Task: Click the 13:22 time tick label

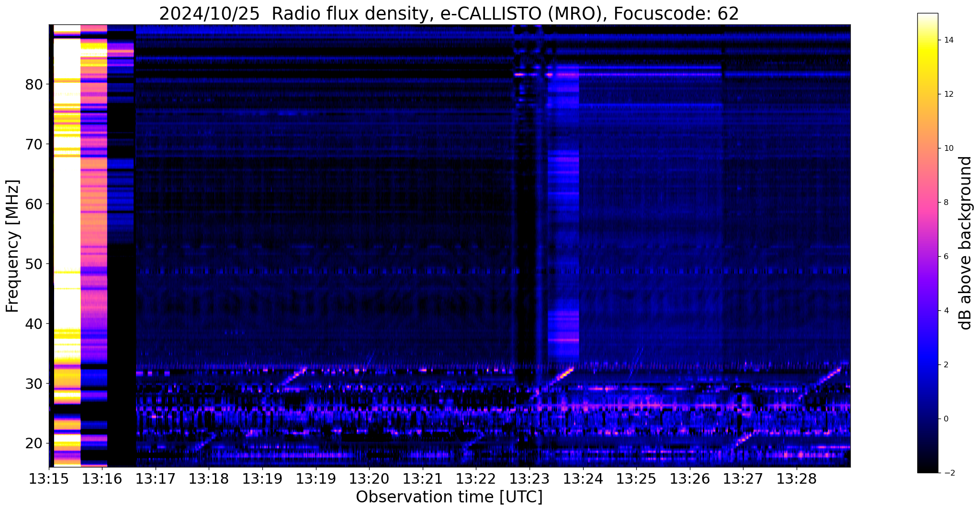Action: coord(476,479)
